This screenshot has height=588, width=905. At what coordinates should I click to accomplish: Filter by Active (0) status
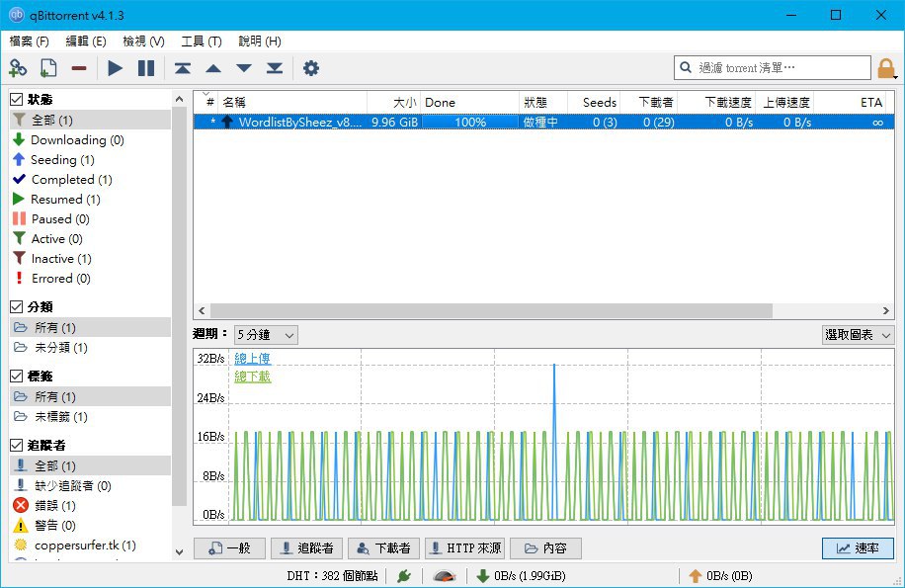tap(56, 239)
